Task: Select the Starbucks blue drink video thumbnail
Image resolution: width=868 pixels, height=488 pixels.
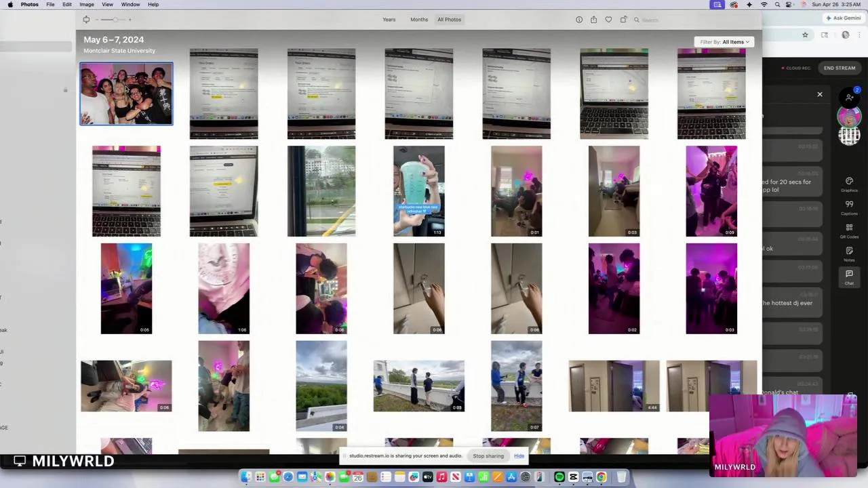Action: click(x=419, y=191)
